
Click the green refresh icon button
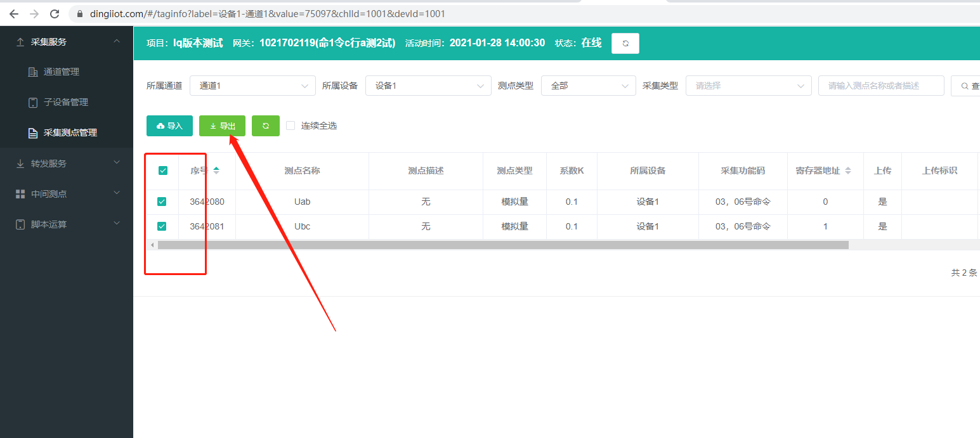coord(265,126)
